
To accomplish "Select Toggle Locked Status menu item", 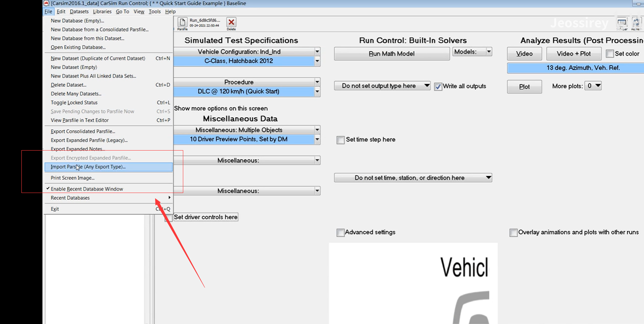I will click(x=109, y=102).
